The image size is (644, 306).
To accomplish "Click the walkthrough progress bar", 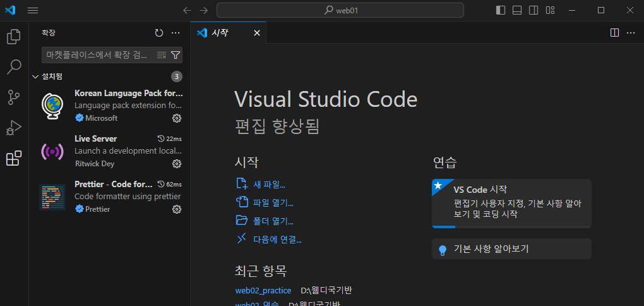I will 512,226.
